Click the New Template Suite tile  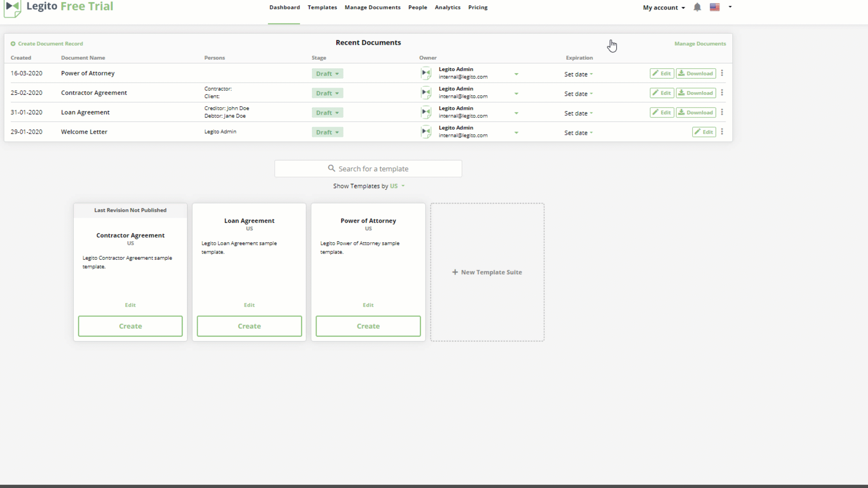(487, 272)
